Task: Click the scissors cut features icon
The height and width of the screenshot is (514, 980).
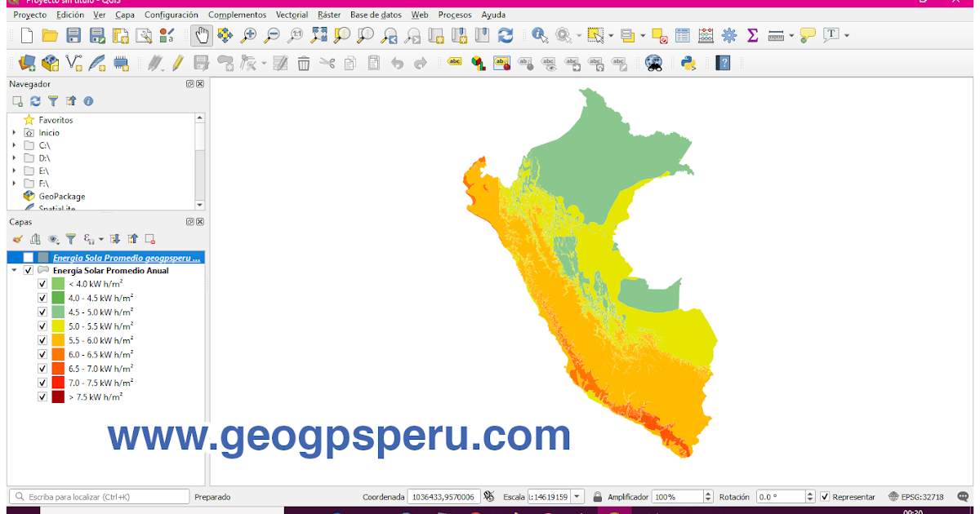Action: [327, 63]
